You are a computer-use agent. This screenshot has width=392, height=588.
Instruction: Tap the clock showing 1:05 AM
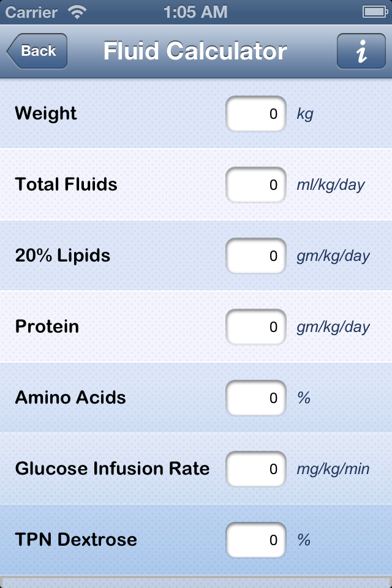tap(196, 12)
